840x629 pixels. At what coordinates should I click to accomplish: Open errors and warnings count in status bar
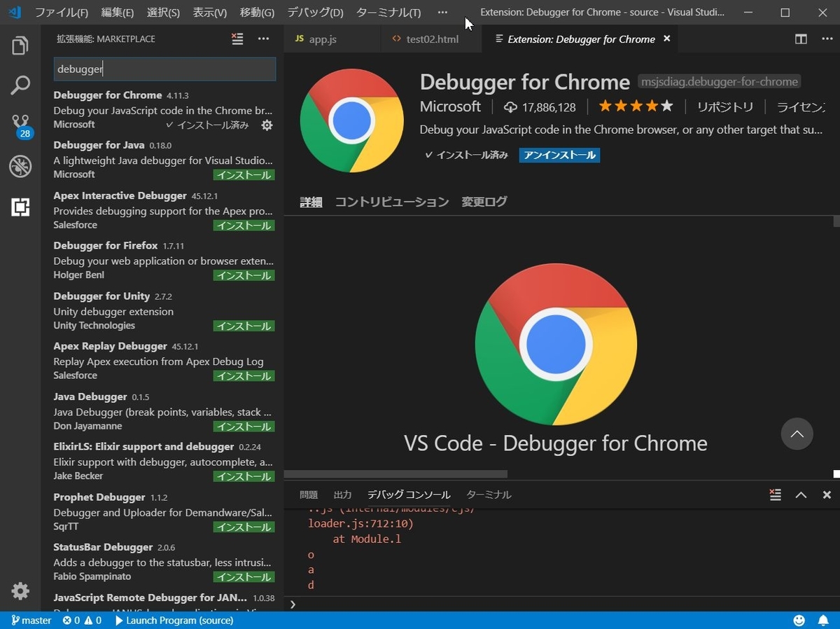[x=82, y=621]
